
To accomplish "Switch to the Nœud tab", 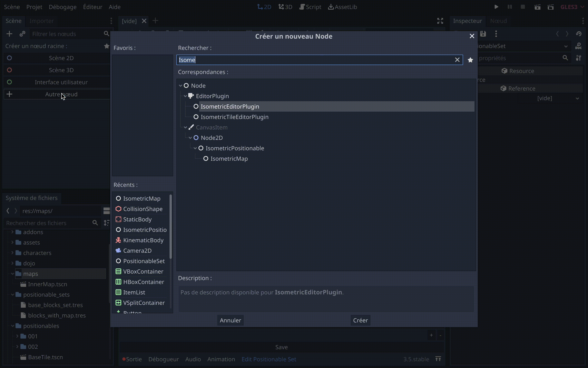I will (x=498, y=21).
